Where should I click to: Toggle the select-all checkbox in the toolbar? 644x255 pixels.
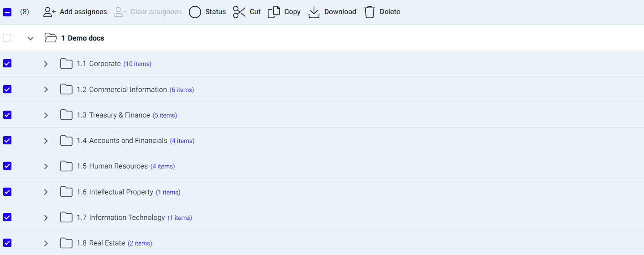[7, 12]
